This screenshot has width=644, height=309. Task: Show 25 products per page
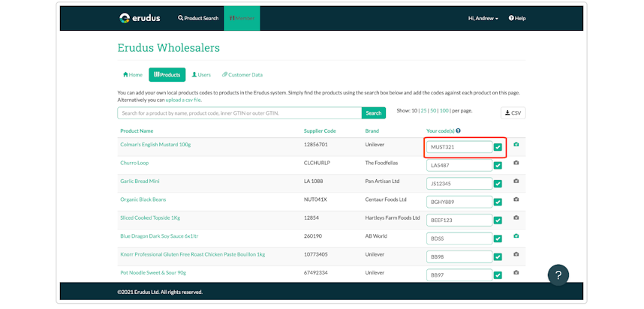423,111
